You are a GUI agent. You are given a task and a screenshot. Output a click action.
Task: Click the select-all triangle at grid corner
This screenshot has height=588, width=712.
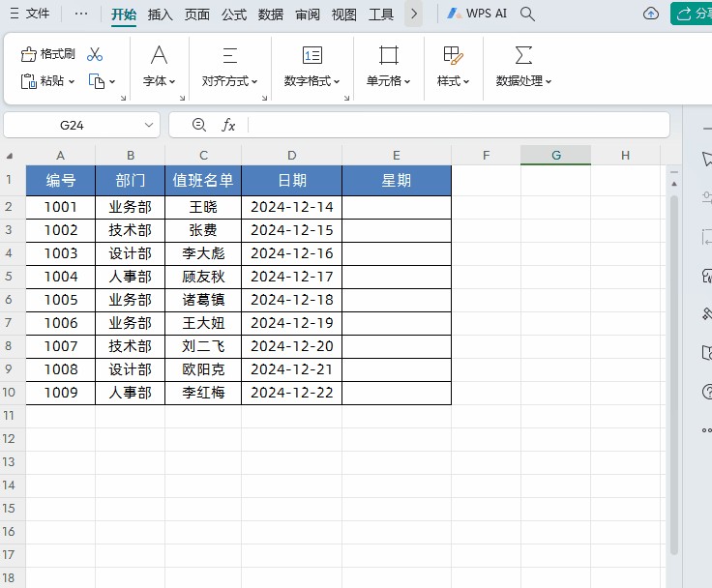pyautogui.click(x=11, y=156)
